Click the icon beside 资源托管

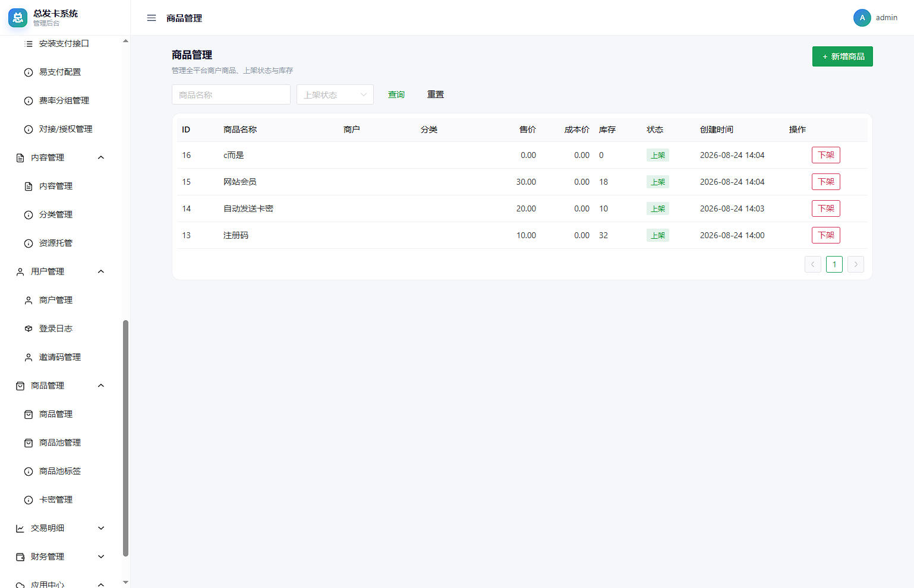(x=29, y=243)
